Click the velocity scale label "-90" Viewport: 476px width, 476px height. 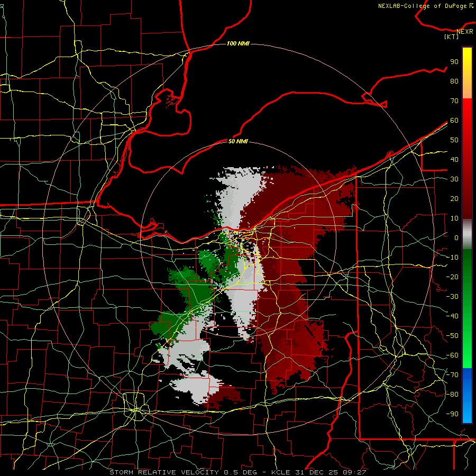(x=452, y=414)
